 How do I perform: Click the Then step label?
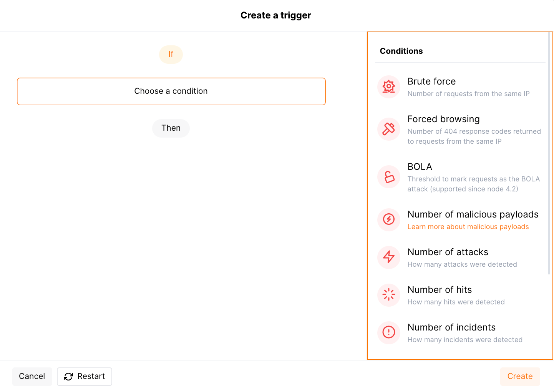(x=171, y=128)
